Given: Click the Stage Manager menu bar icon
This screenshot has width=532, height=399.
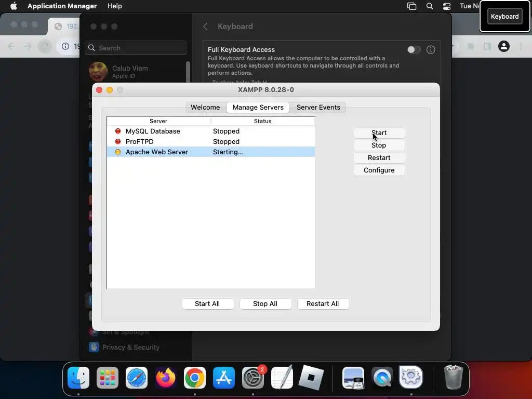Looking at the screenshot, I should pos(411,6).
